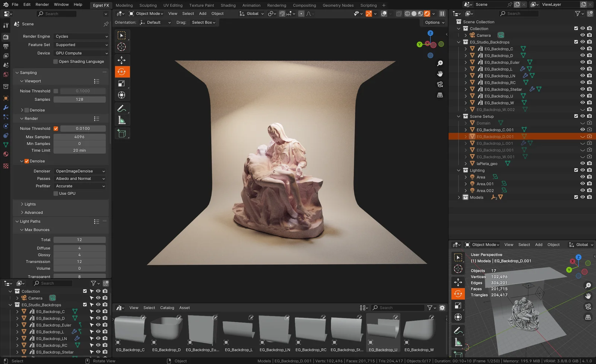Adjust the Samples slider showing 128

79,99
